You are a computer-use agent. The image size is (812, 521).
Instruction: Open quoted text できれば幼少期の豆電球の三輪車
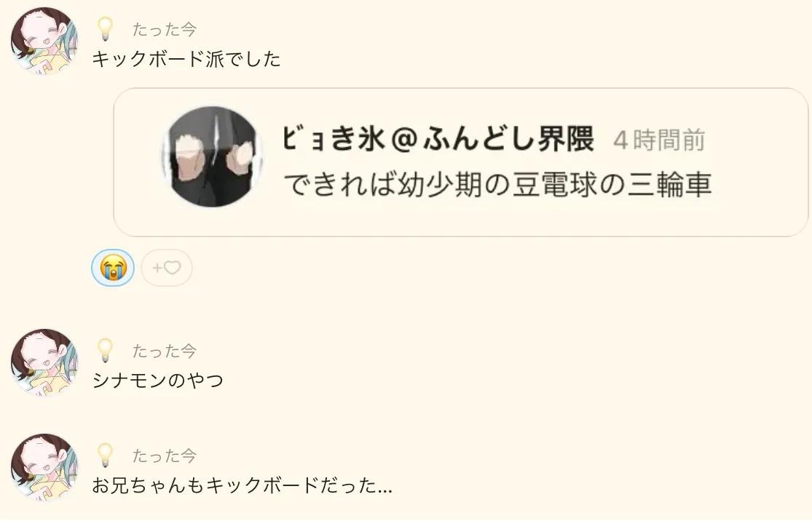[497, 185]
